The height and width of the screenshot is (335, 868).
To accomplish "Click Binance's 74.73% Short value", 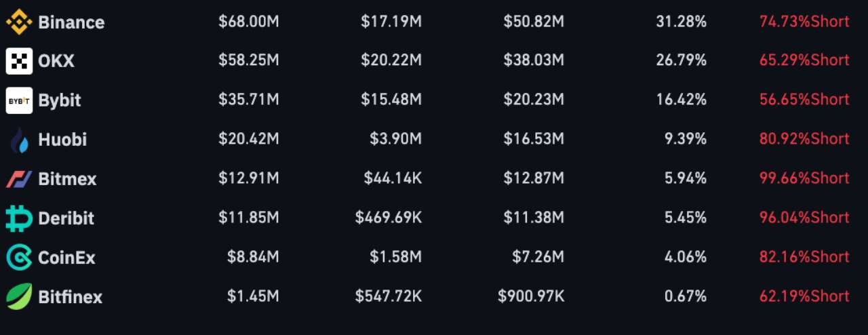I will (804, 22).
